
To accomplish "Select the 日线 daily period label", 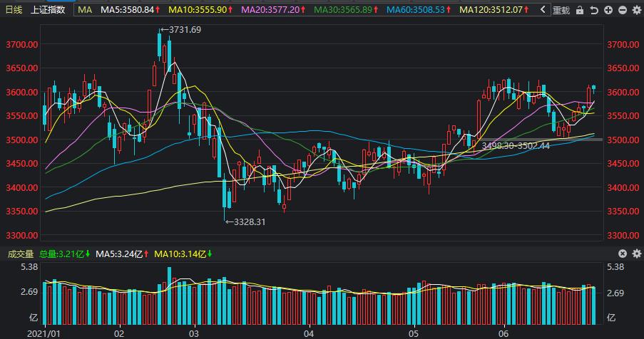I will 14,10.
